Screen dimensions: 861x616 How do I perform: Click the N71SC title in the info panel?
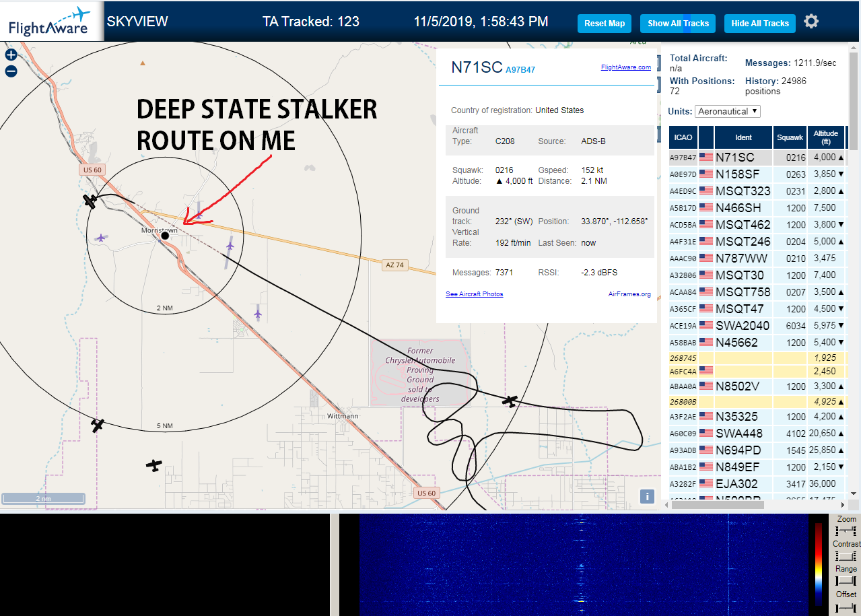[x=477, y=67]
